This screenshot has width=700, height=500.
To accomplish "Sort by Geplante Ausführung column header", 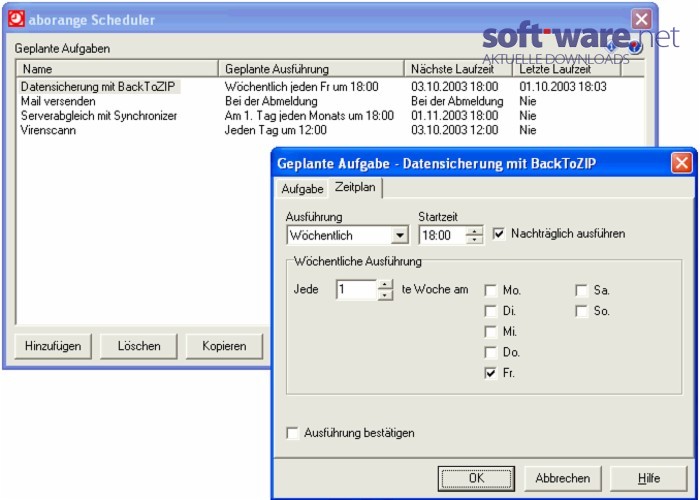I will 311,69.
